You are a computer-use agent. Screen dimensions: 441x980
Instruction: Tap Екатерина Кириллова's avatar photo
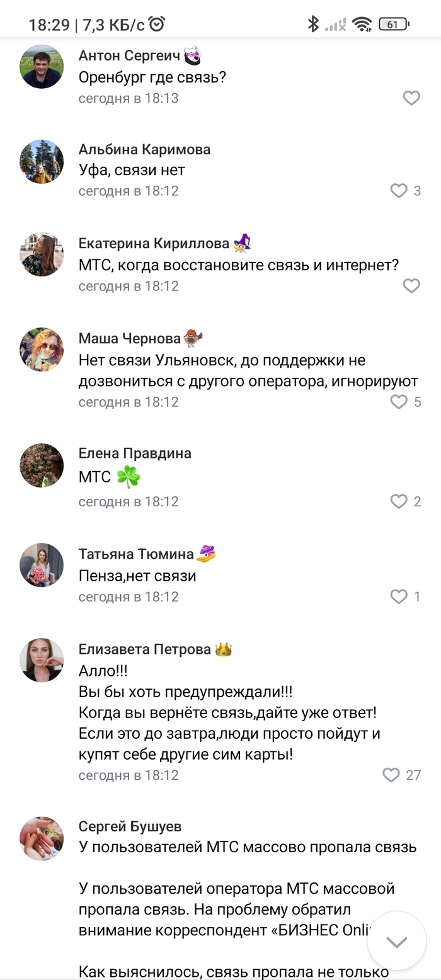(42, 254)
